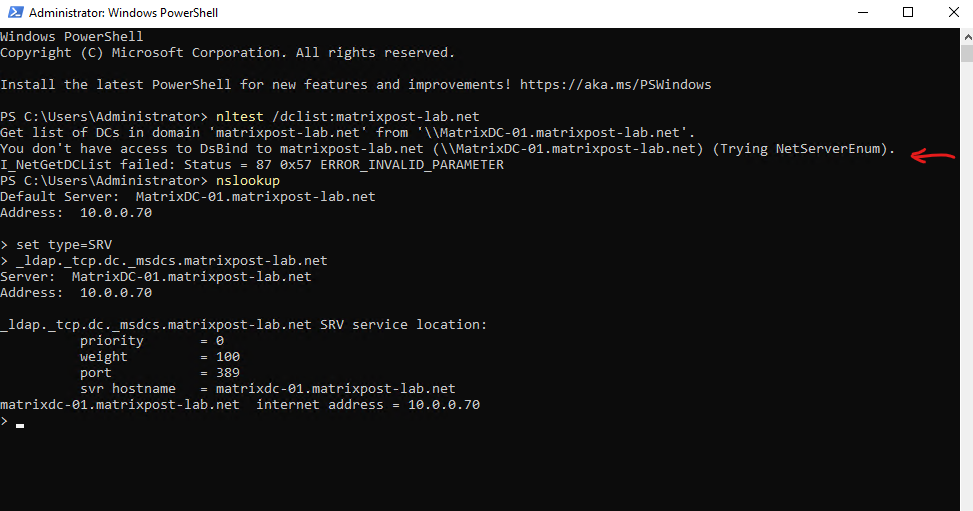The height and width of the screenshot is (511, 973).
Task: Click the 'Default Server: MatrixDC-01' line
Action: pos(187,197)
